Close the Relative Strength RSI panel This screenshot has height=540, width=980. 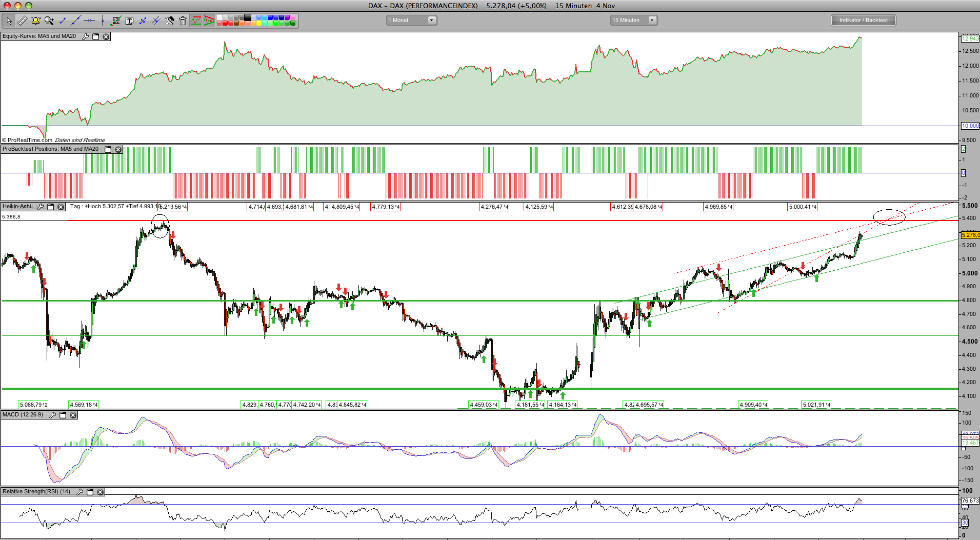click(x=101, y=492)
